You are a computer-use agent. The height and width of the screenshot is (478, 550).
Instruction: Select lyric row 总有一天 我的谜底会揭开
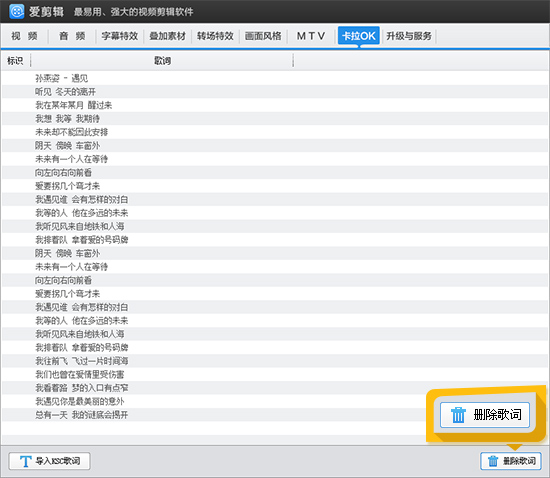click(x=275, y=415)
